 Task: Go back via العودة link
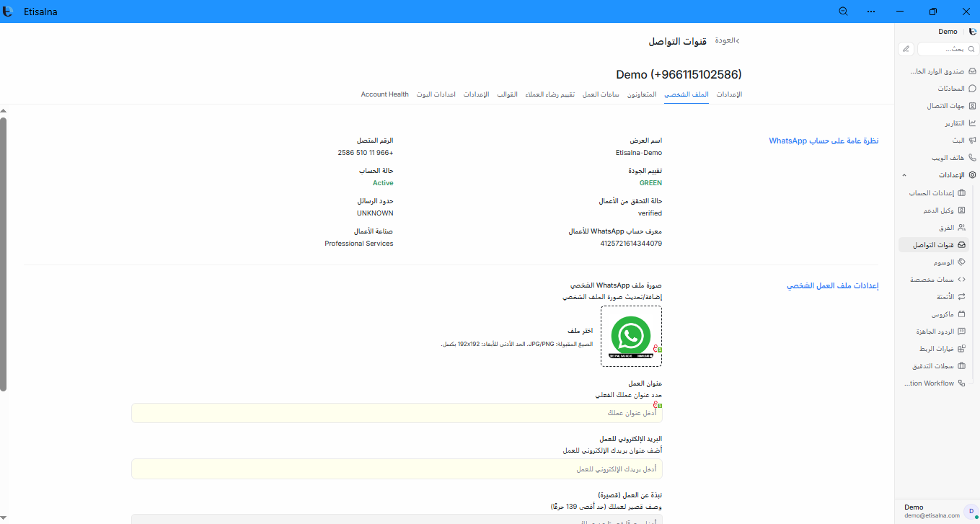(x=727, y=40)
